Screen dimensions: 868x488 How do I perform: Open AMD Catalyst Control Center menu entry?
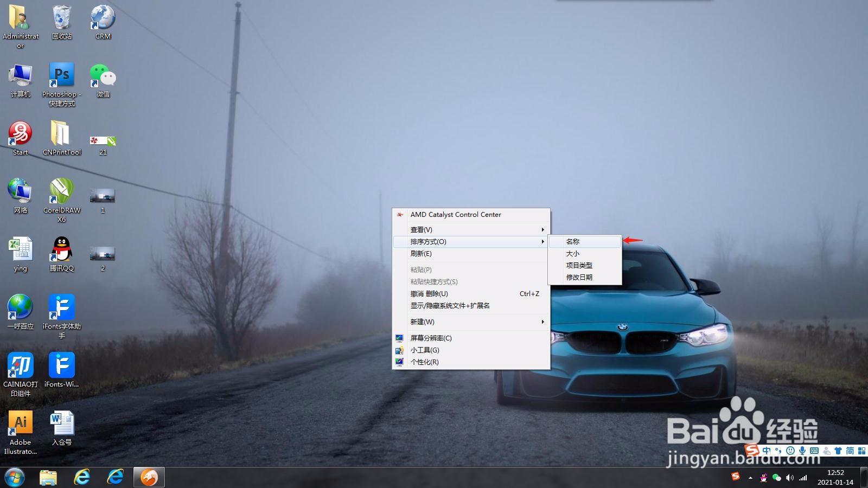(471, 215)
